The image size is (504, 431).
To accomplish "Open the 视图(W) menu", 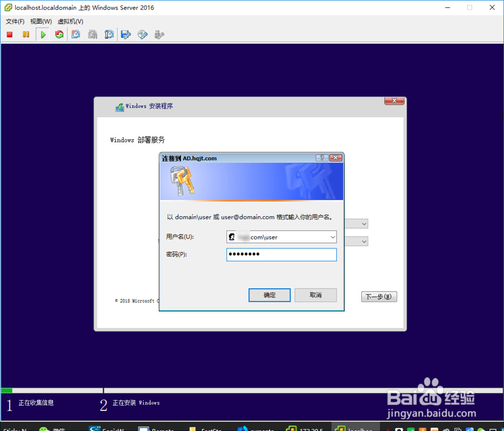I will 40,22.
